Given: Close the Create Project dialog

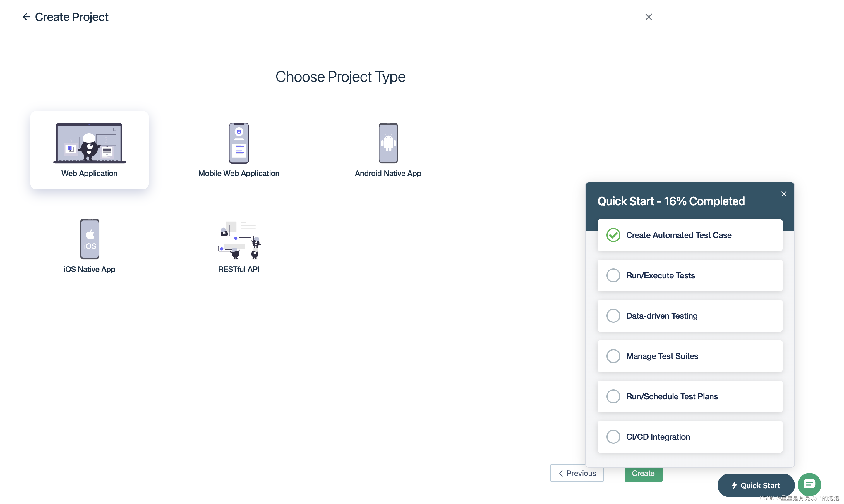Looking at the screenshot, I should [649, 17].
